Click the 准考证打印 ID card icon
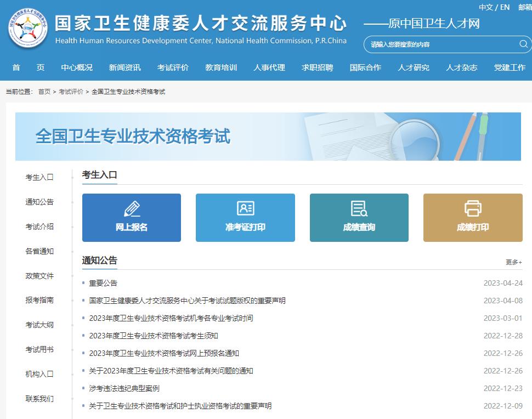Screen dimensions: 532x419 point(245,208)
